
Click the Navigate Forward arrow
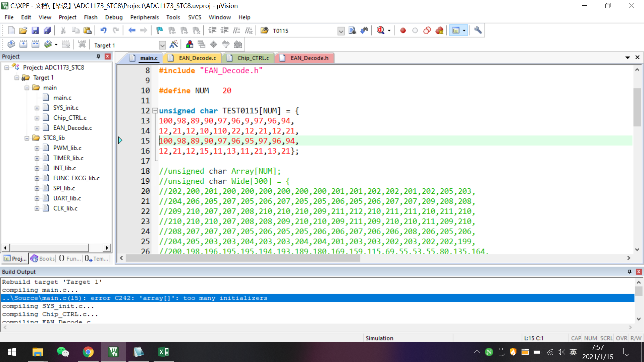tap(144, 31)
